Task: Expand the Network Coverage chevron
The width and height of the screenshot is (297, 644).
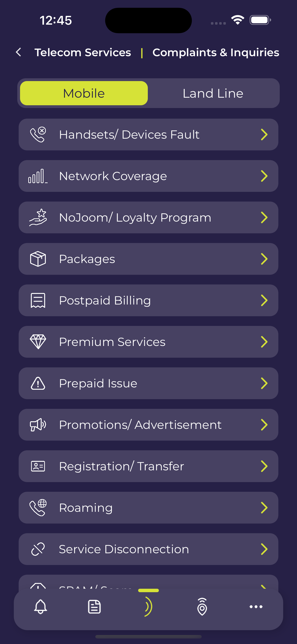Action: (264, 176)
